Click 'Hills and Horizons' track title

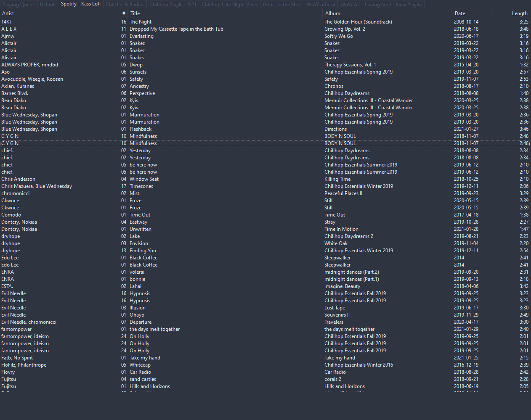pyautogui.click(x=150, y=386)
